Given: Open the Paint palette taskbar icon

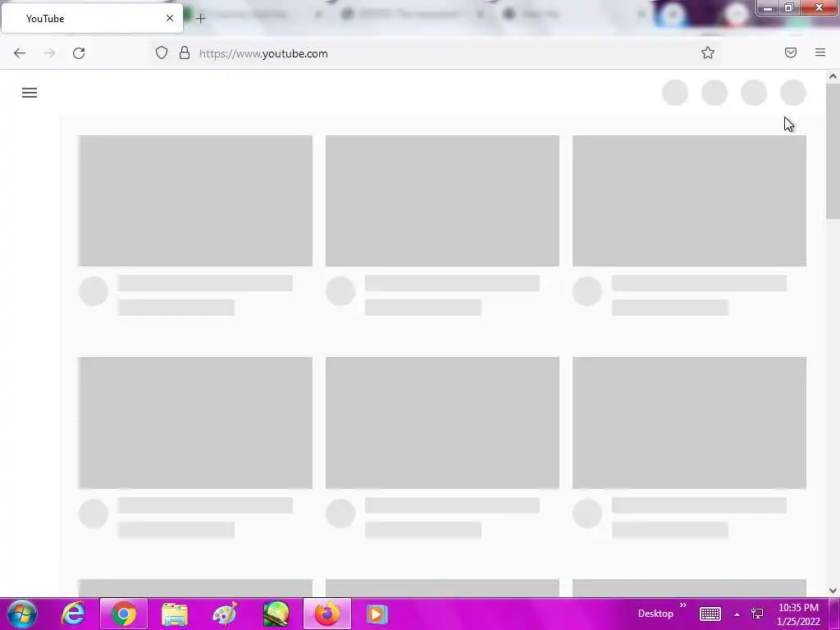Looking at the screenshot, I should 225,614.
